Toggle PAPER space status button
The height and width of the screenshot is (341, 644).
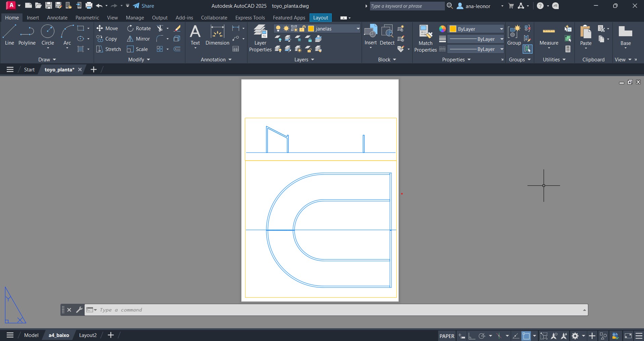tap(447, 336)
